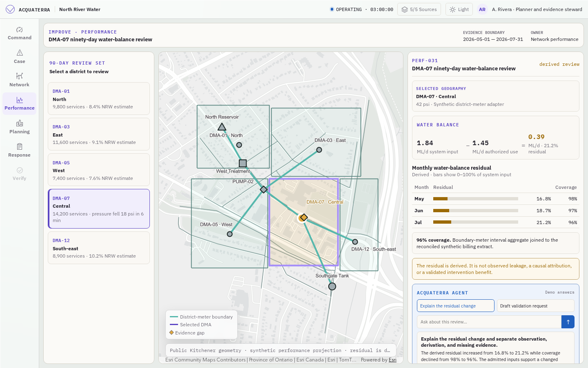The width and height of the screenshot is (588, 368).
Task: Click the 0.39 residual value
Action: (537, 137)
